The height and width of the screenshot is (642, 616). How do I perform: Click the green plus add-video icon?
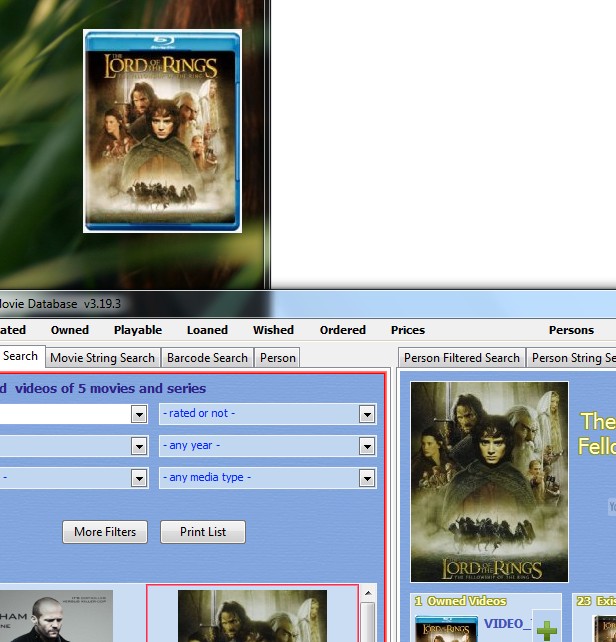pos(546,630)
